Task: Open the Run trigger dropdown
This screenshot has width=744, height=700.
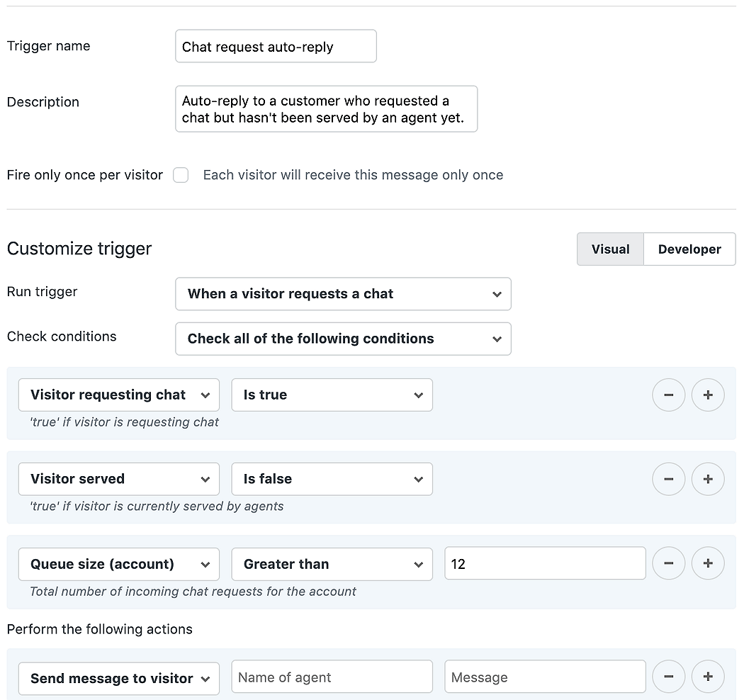Action: point(343,293)
